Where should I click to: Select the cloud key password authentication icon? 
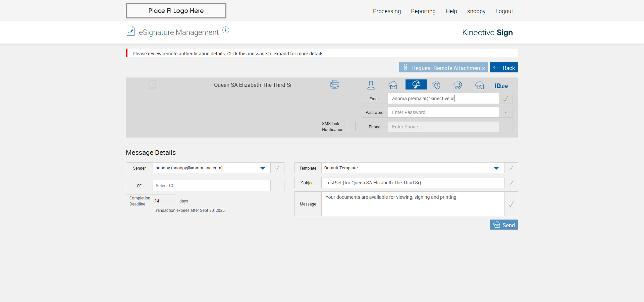coord(416,84)
